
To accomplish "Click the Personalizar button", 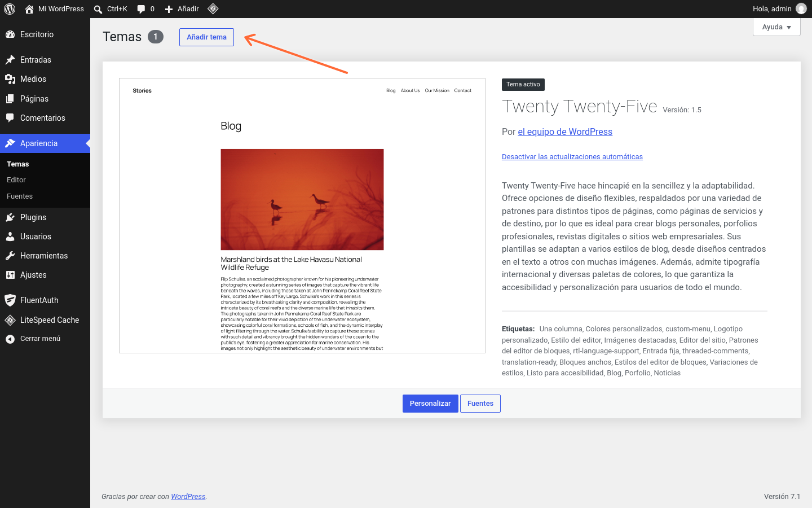I will [430, 404].
